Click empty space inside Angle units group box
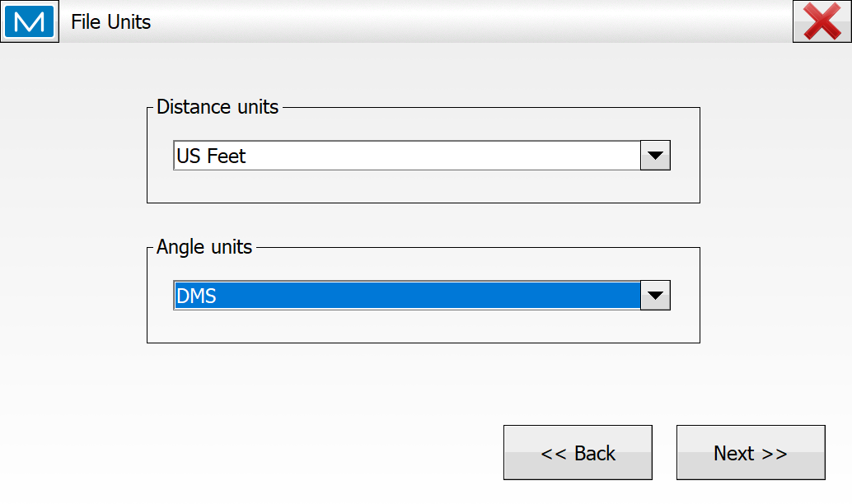 point(423,326)
